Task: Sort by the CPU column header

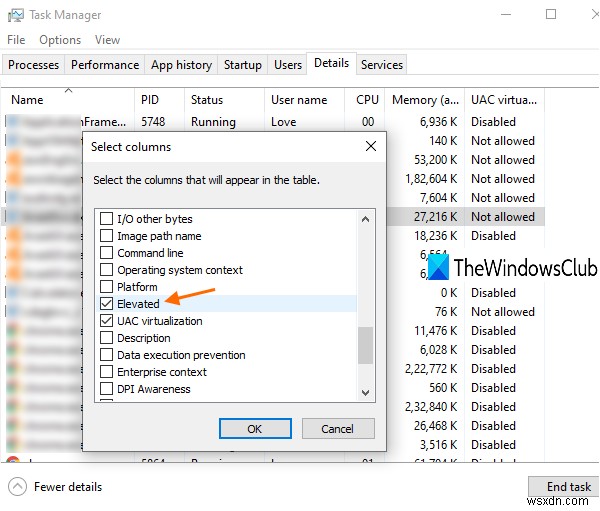Action: pyautogui.click(x=365, y=100)
